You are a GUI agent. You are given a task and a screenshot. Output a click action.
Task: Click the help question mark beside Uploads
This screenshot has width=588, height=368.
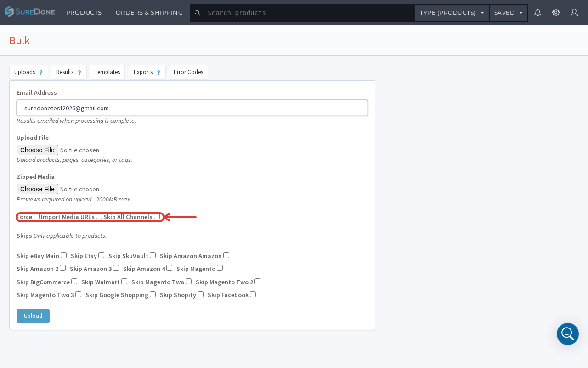tap(41, 73)
